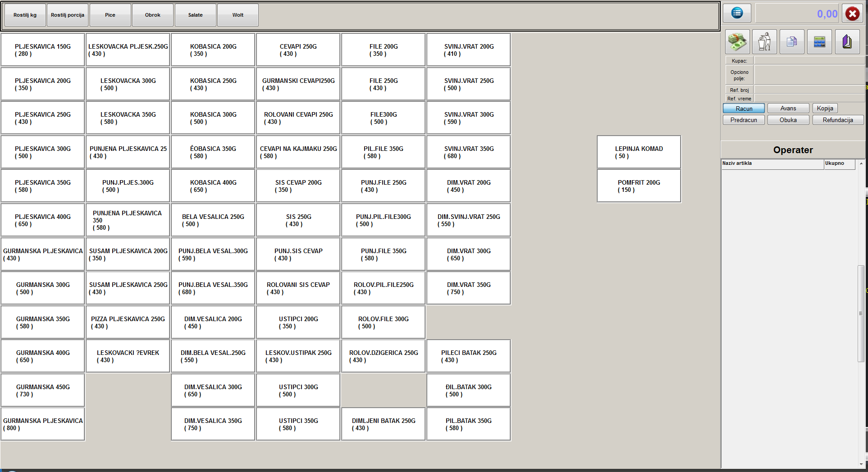The width and height of the screenshot is (868, 472).
Task: Click the purple book icon
Action: click(x=847, y=42)
